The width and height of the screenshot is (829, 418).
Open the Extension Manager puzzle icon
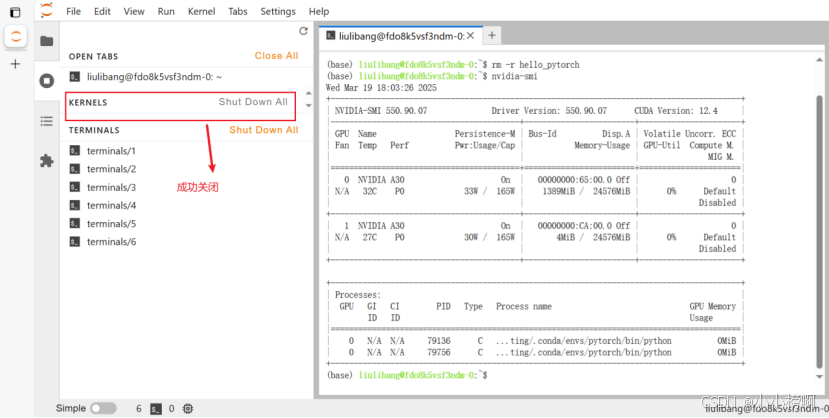[47, 161]
